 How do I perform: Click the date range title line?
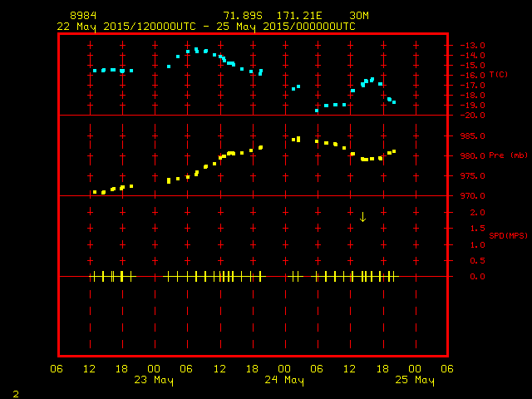[206, 27]
